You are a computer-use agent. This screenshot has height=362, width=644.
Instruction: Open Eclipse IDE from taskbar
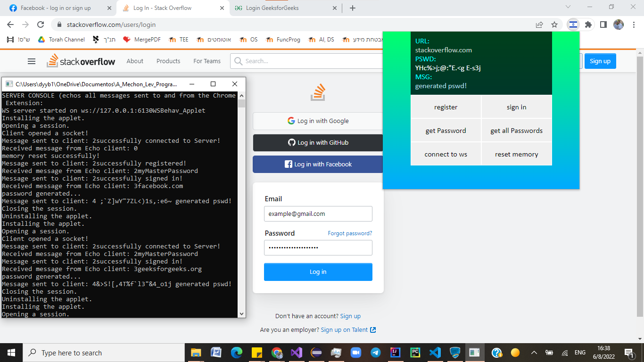click(x=316, y=353)
